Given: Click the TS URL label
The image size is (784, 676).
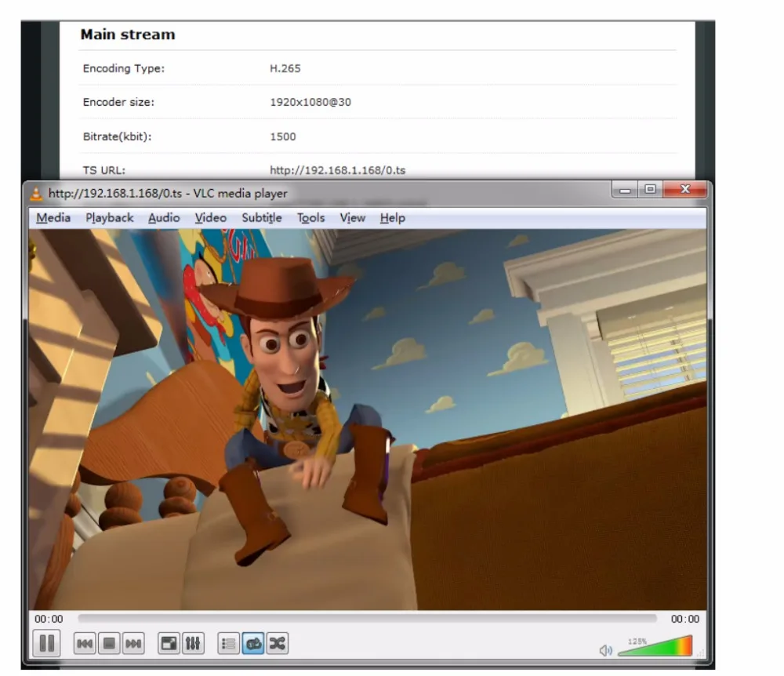Looking at the screenshot, I should [104, 170].
